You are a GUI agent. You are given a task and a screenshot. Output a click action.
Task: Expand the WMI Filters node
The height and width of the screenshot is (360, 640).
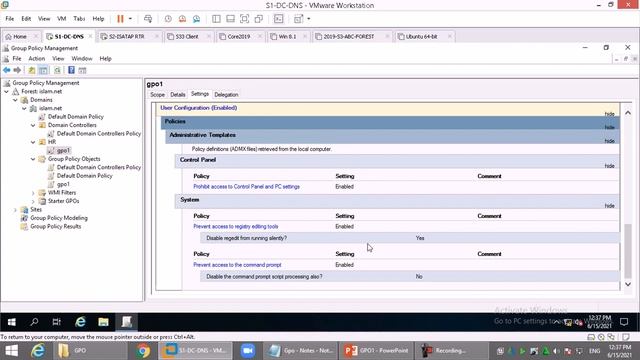[33, 193]
